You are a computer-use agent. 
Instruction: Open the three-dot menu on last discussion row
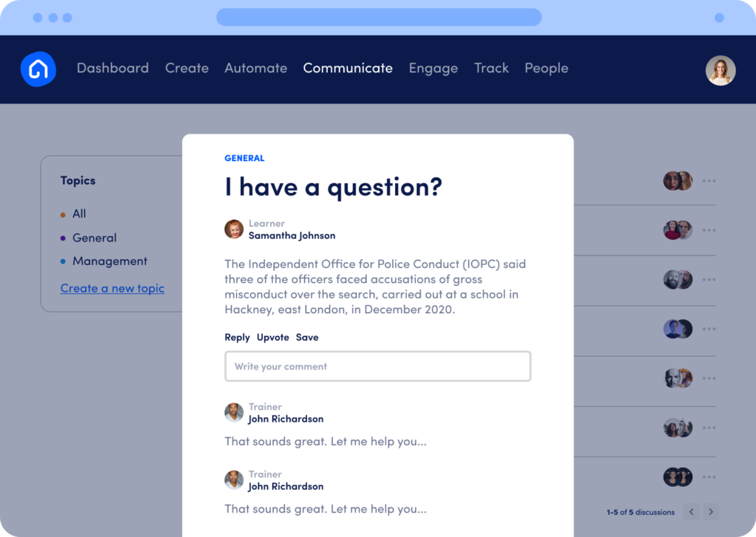[x=709, y=477]
